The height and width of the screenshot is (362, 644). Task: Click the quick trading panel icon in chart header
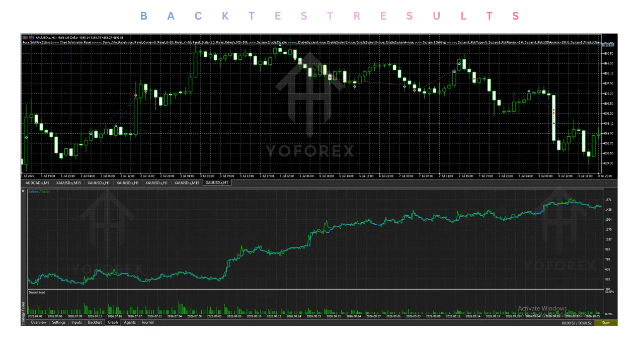[24, 37]
